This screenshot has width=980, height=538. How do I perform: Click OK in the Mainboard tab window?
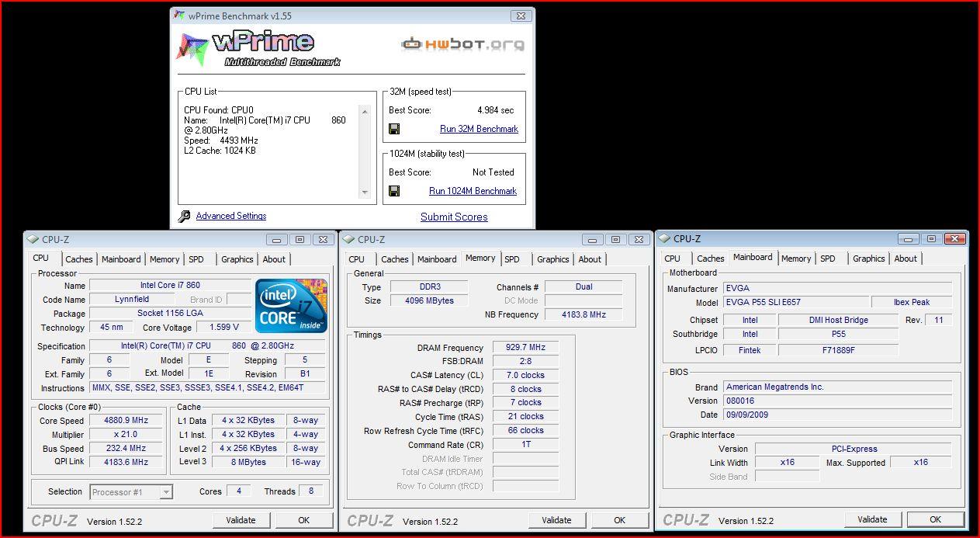(936, 519)
